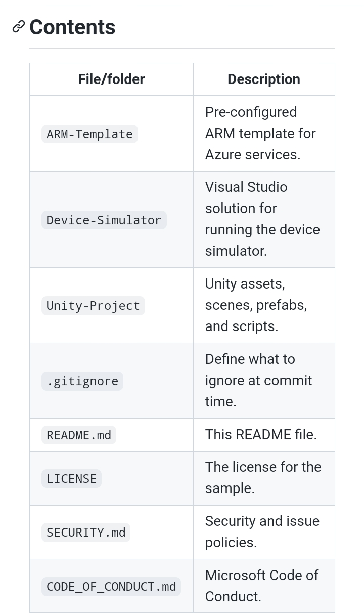The width and height of the screenshot is (364, 613).
Task: Click 'Security and issue policies' text
Action: (262, 532)
